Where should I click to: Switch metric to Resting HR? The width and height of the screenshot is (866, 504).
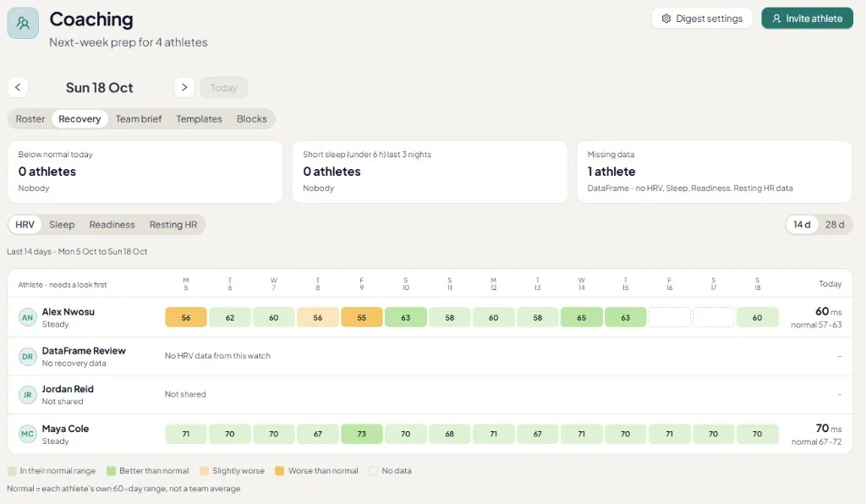pyautogui.click(x=173, y=225)
